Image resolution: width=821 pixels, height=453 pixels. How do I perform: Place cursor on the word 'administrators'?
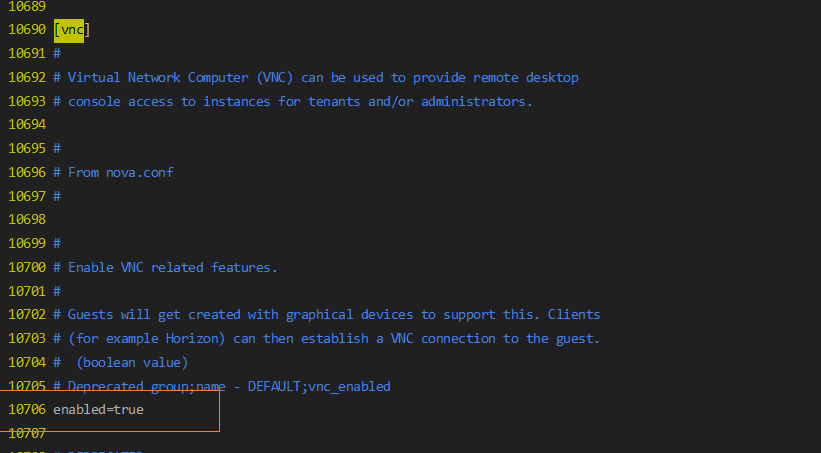(x=474, y=101)
